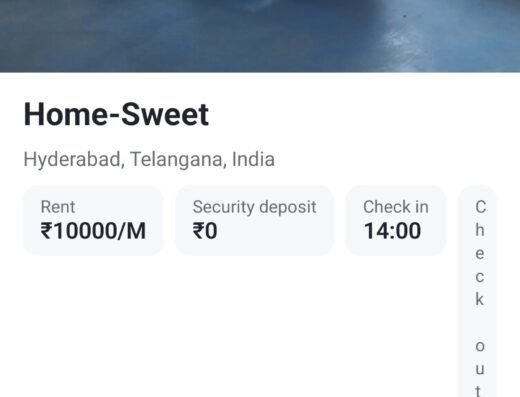Viewport: 520px width, 397px height.
Task: Click the rupee symbol before 10000
Action: pyautogui.click(x=46, y=231)
